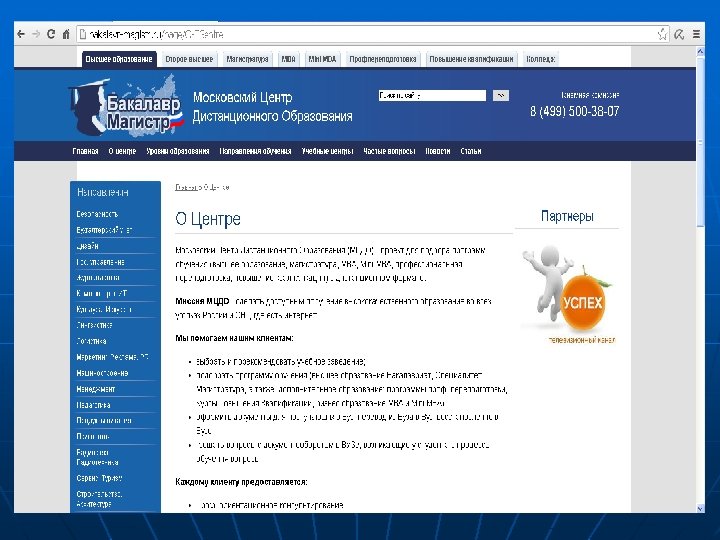The image size is (720, 540).
Task: Open Машиностроение sidebar link
Action: pyautogui.click(x=102, y=373)
